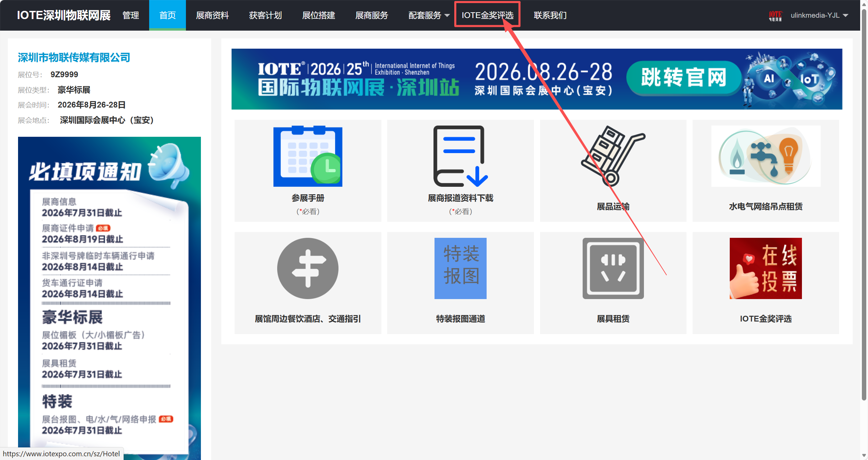The width and height of the screenshot is (868, 460).
Task: Click the IOTE logo avatar beside username
Action: pos(775,16)
